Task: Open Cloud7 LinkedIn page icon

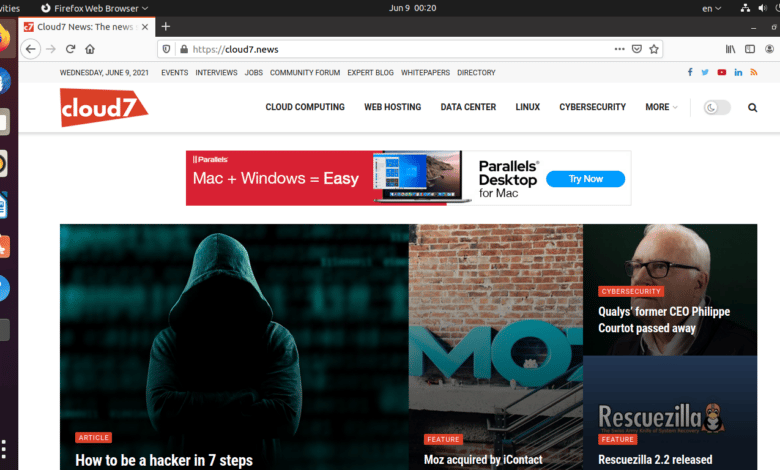Action: coord(738,72)
